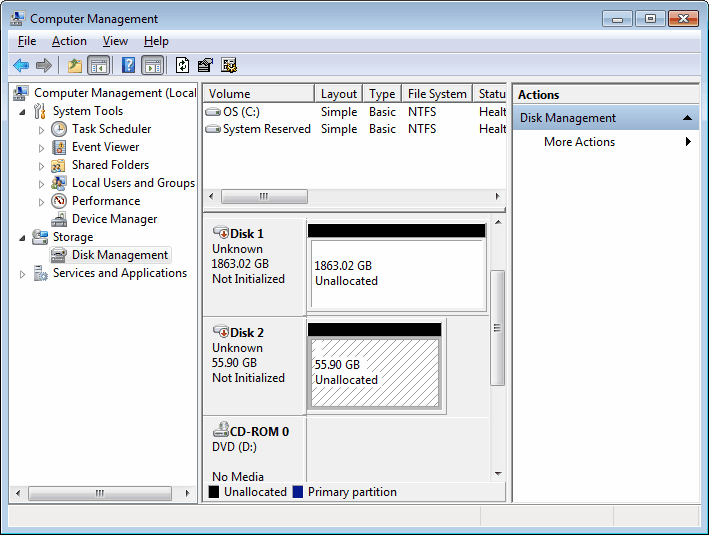Click the Computer Management title bar icon
Viewport: 709px width, 535px height.
18,19
